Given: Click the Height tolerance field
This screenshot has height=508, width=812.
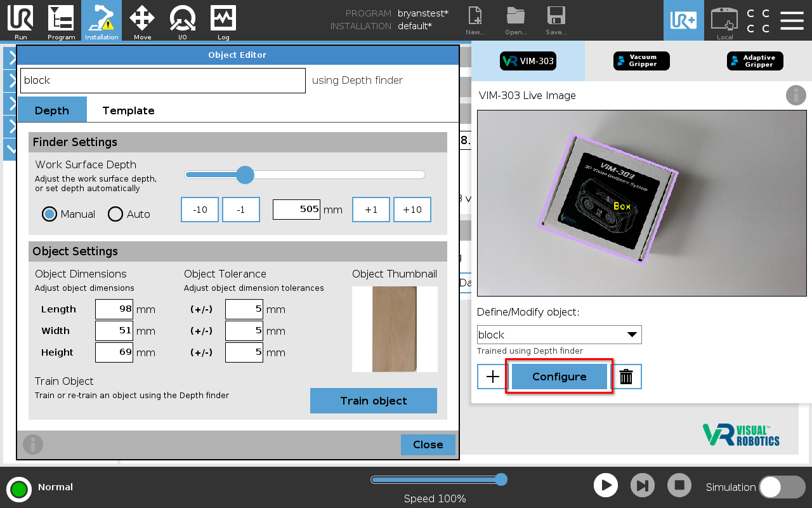Looking at the screenshot, I should pos(244,352).
